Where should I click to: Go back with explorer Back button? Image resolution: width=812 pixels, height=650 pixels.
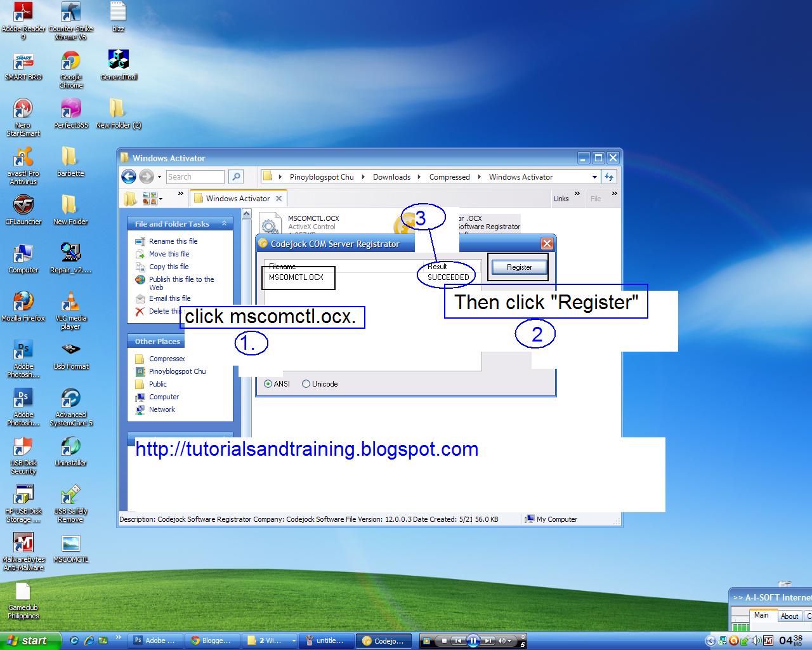[x=129, y=177]
